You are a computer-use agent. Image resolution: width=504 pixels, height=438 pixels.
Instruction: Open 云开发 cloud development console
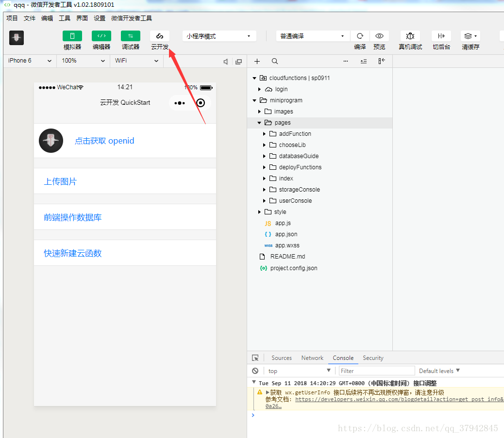click(x=160, y=36)
